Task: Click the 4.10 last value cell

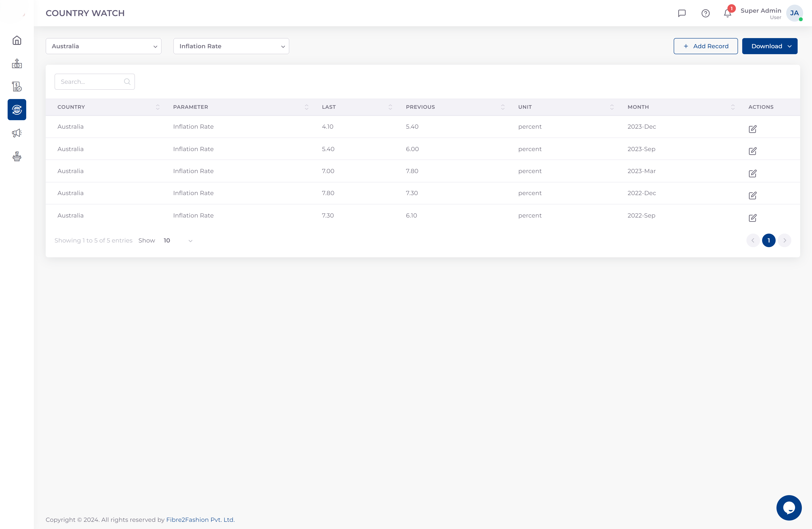Action: (328, 127)
